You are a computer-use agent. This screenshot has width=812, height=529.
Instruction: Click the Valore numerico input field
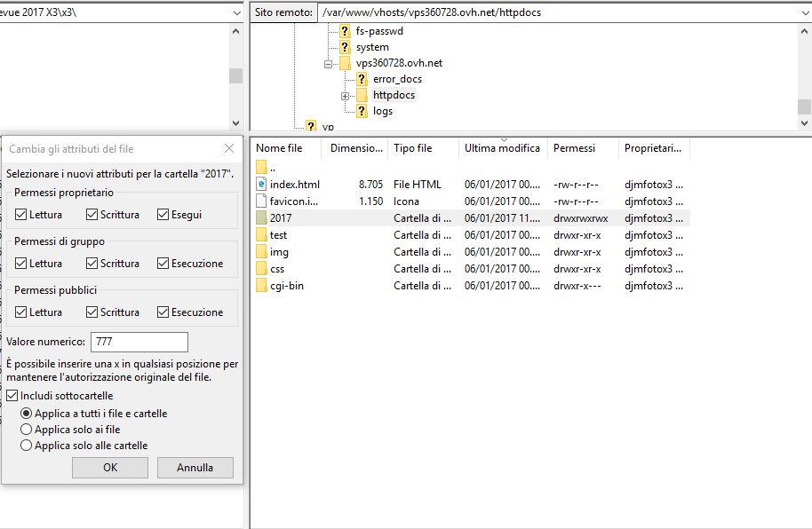139,342
